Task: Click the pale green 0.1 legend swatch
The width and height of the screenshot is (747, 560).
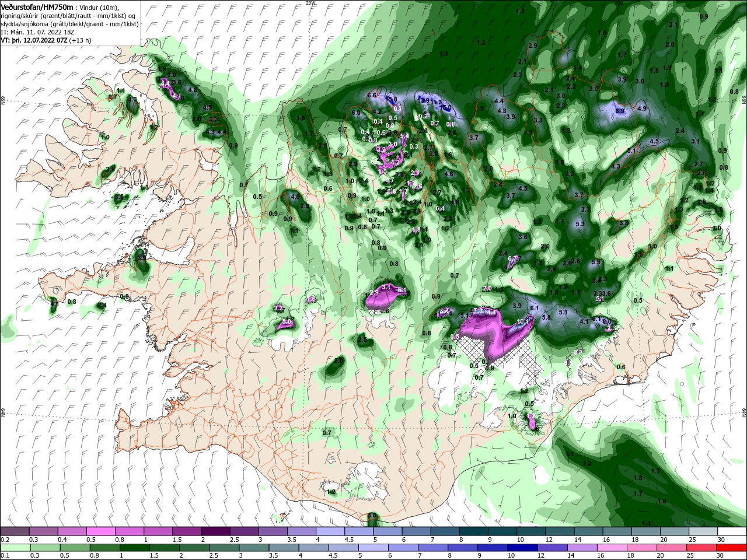Action: [15, 548]
